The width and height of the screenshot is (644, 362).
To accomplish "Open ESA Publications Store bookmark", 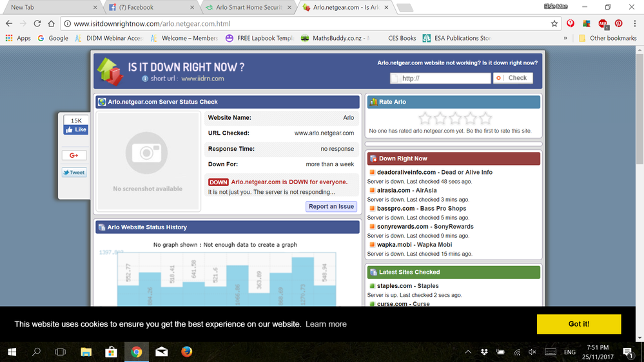I will pos(456,38).
